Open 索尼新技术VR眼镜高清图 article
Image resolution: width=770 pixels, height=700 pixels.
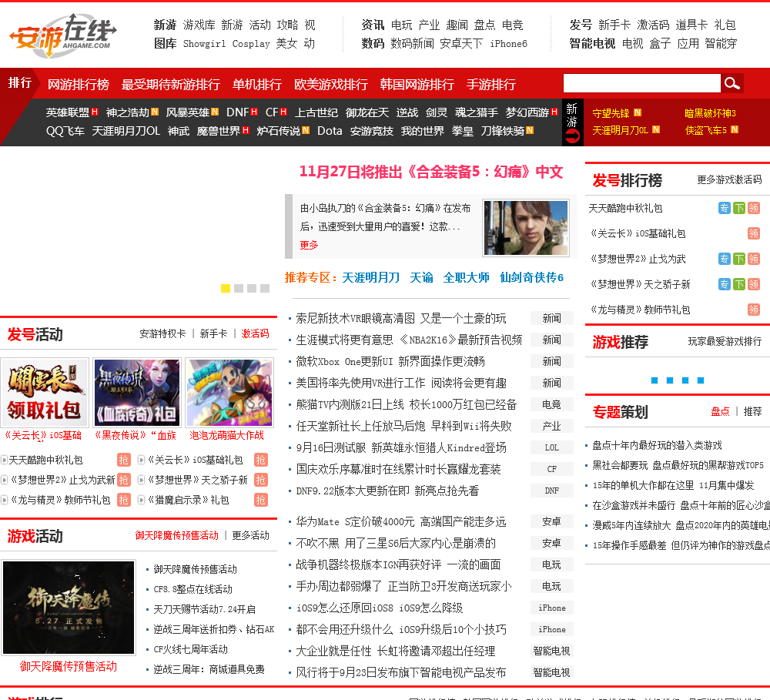pos(400,318)
